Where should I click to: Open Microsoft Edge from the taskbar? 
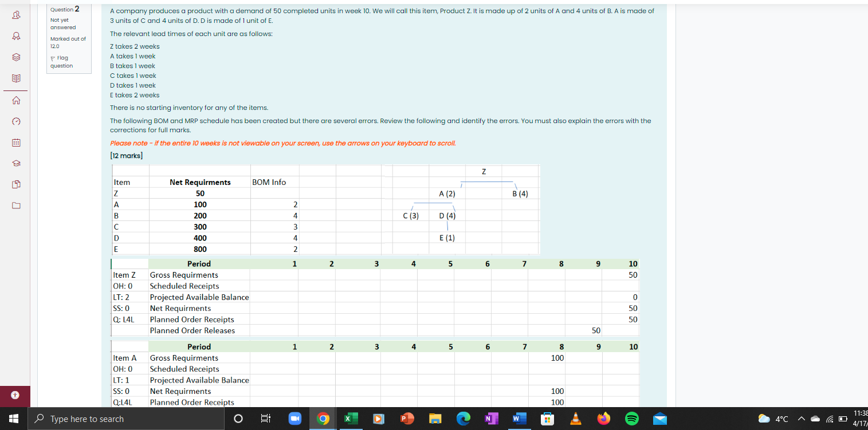coord(463,419)
